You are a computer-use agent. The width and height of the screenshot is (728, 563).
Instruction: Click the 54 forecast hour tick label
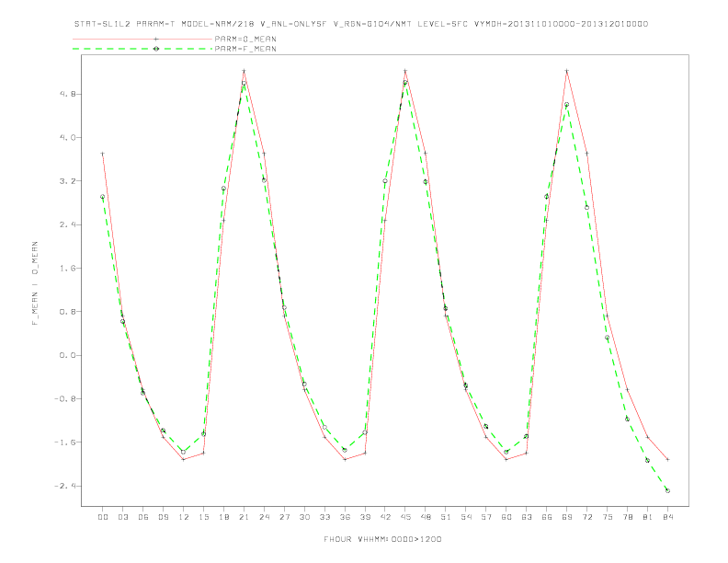466,517
